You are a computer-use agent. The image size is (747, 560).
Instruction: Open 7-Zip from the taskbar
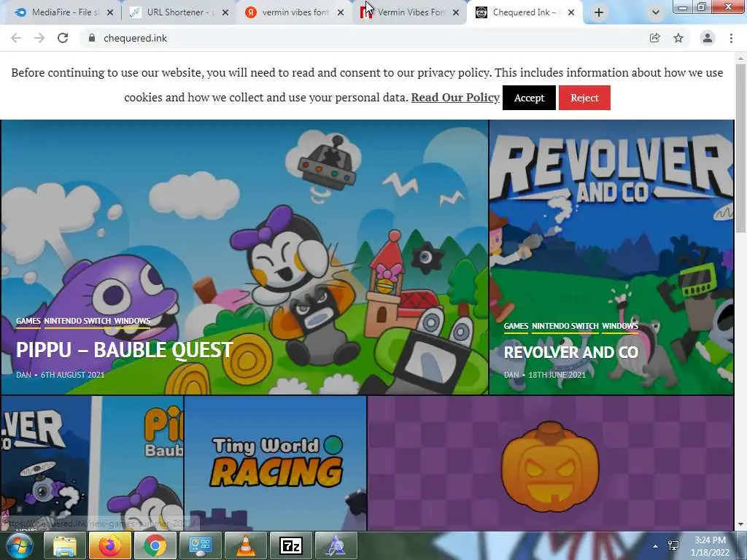pyautogui.click(x=291, y=545)
